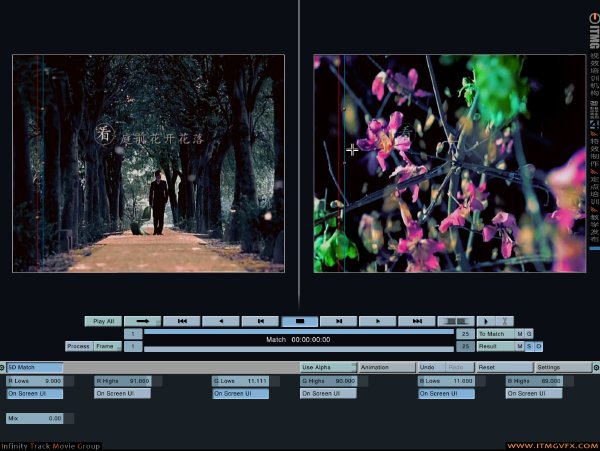
Task: Toggle the O button beside Result
Action: 538,346
